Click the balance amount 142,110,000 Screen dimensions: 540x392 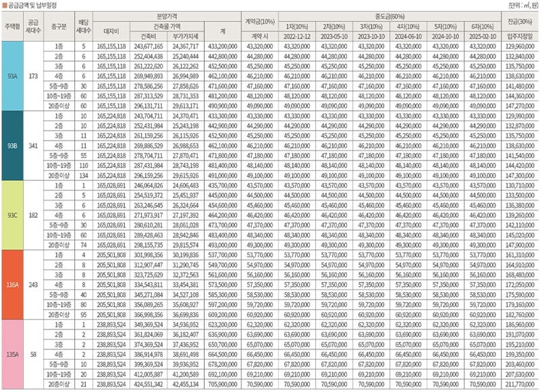(520, 225)
